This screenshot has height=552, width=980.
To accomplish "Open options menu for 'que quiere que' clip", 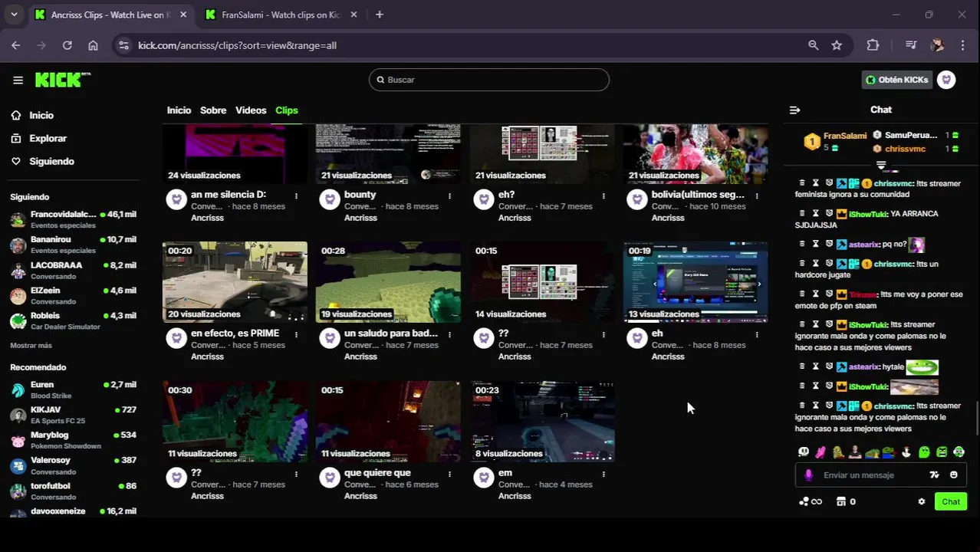I will 449,475.
